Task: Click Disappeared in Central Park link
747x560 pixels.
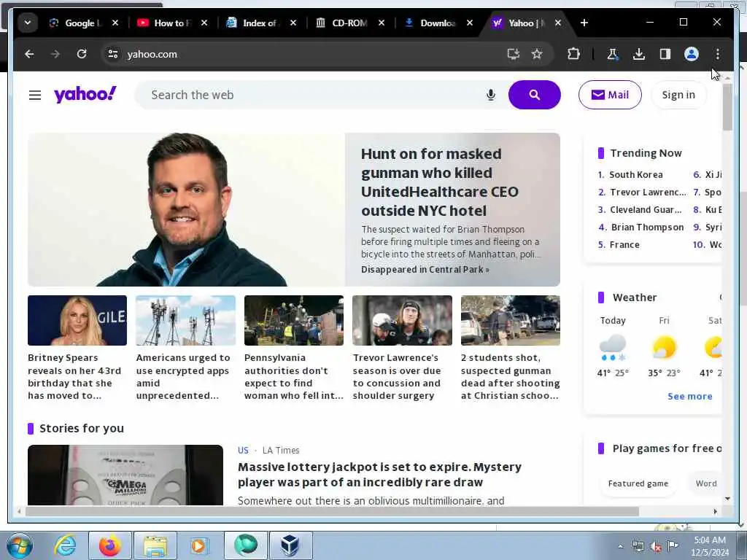Action: pos(425,270)
